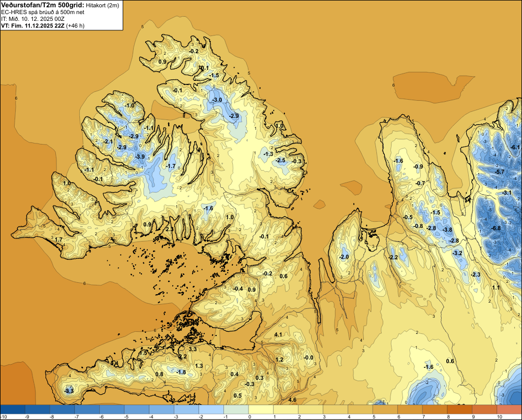Click the '-10' label on the color scale
Viewport: 522px width, 420px height.
(4, 417)
